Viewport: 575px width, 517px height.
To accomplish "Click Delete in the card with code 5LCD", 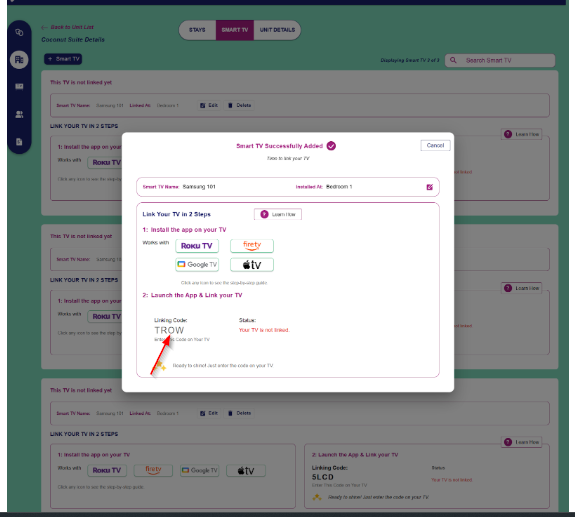I will coord(240,413).
